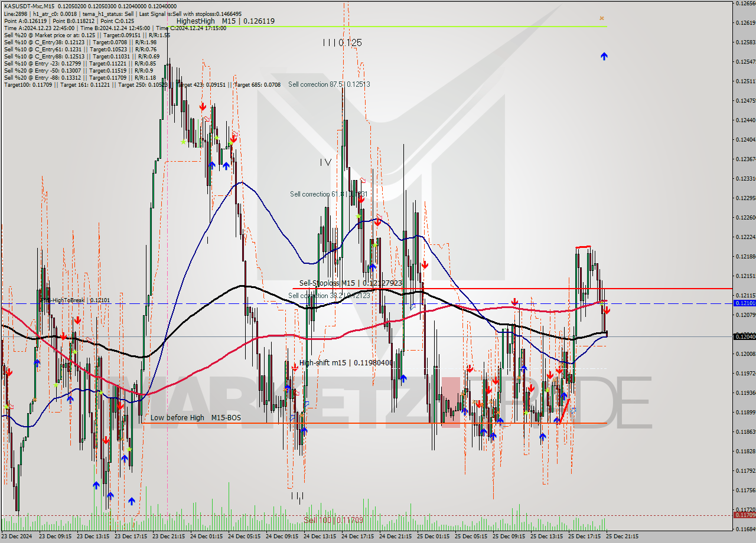Click the orange Low before High line
Screen dimensions: 756x543
[373, 423]
